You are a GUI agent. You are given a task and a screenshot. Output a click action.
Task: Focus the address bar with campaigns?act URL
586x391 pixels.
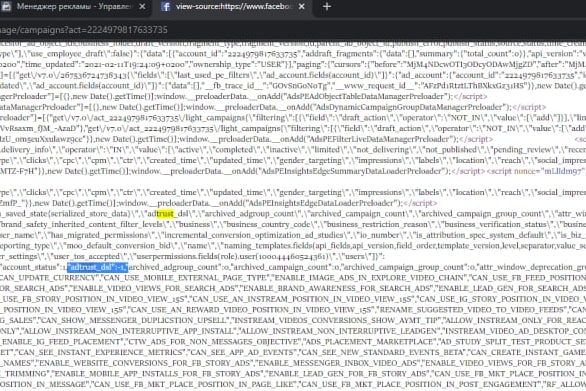(293, 30)
